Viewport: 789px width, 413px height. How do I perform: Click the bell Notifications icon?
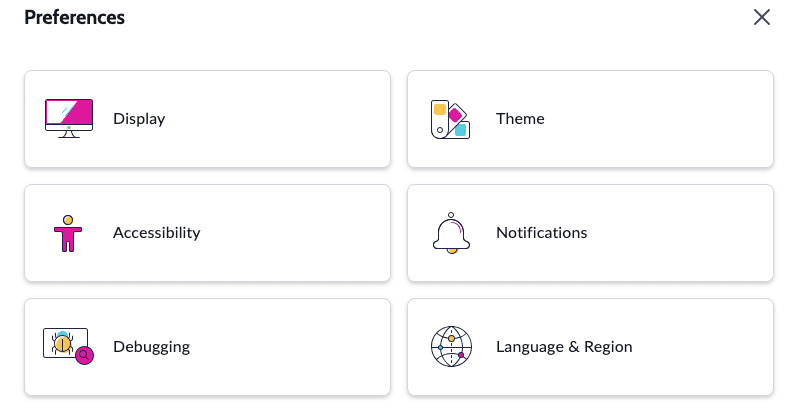click(x=451, y=233)
